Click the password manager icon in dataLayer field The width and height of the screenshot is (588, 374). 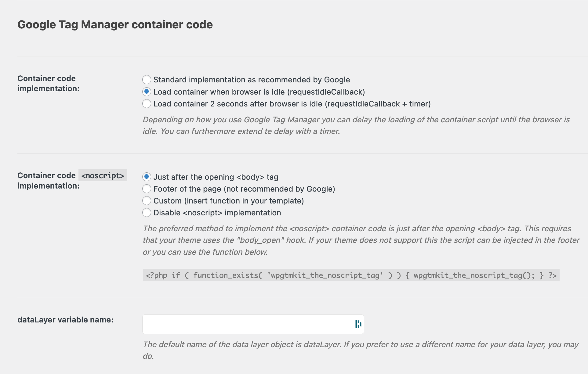click(358, 324)
